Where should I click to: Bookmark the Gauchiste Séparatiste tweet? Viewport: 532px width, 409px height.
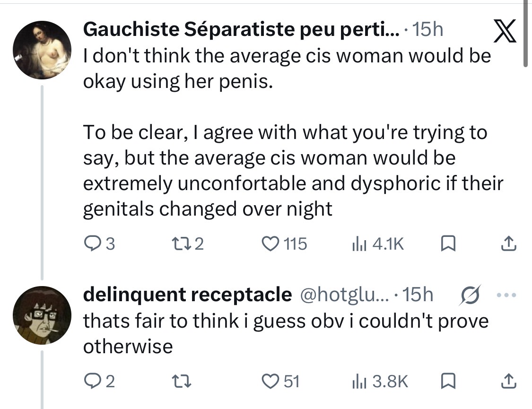click(x=448, y=244)
